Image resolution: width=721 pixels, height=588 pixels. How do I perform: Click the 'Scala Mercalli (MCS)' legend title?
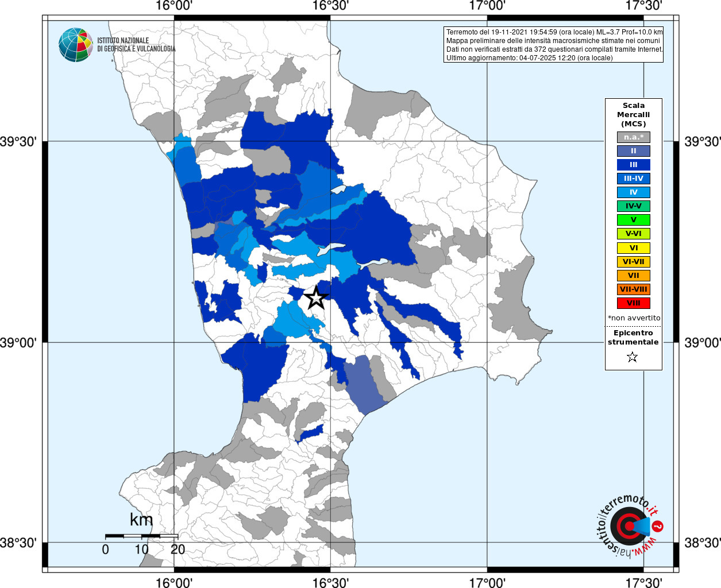point(634,115)
